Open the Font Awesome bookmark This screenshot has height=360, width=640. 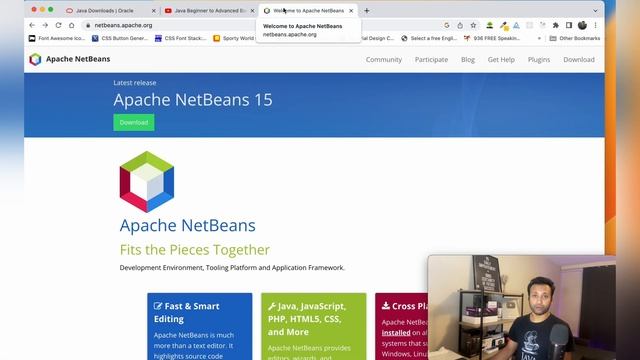(x=57, y=38)
